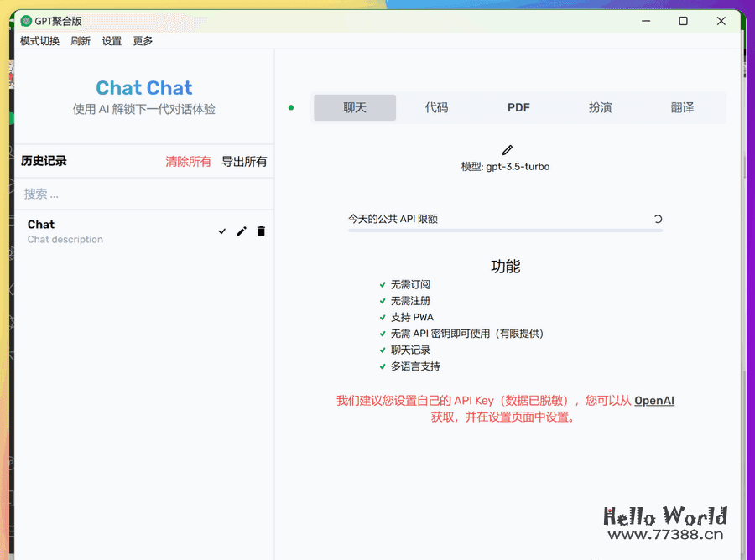Click 导出所有 to export history
This screenshot has height=560, width=755.
point(244,161)
